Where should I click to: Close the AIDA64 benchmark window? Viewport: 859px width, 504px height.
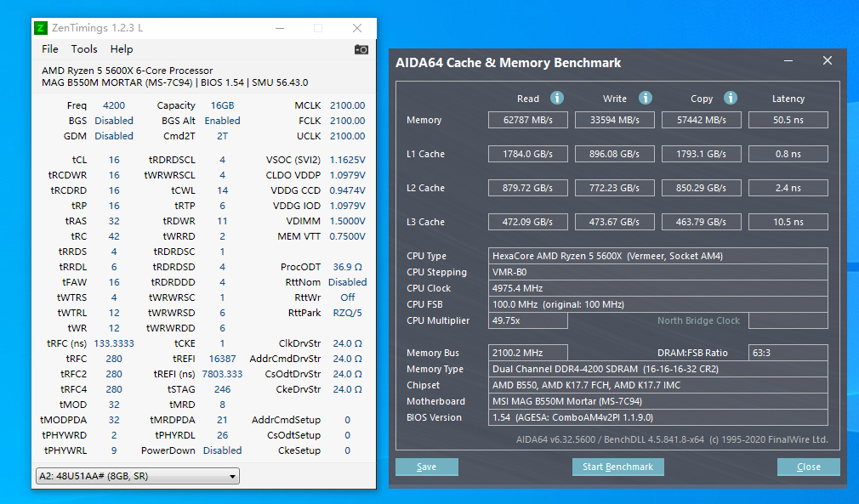(x=827, y=61)
